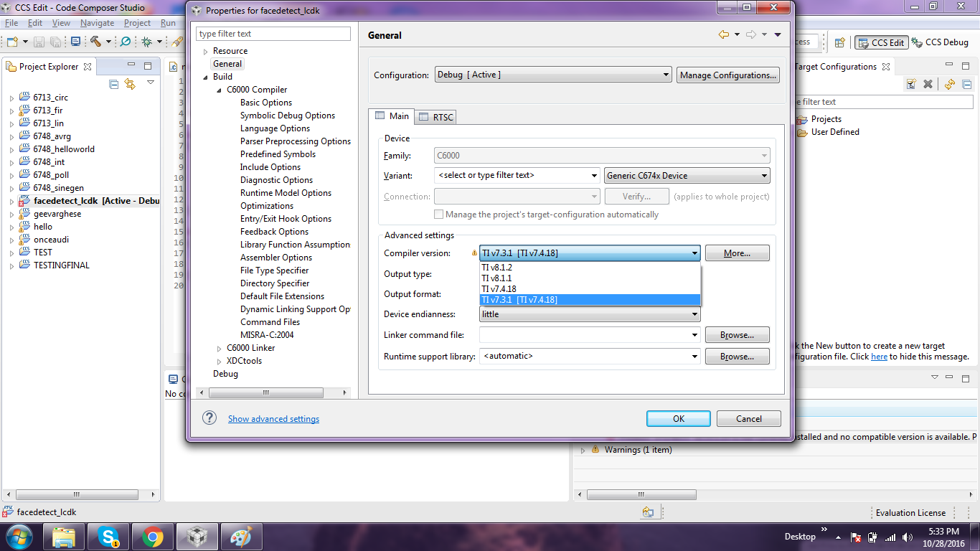Select TI v7.4.18 compiler version
980x551 pixels.
tap(590, 289)
